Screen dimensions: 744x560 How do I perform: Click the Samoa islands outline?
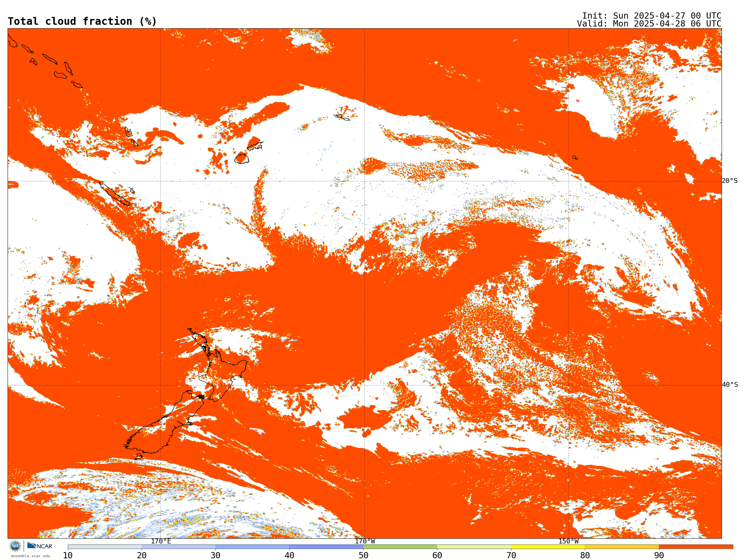coord(342,117)
